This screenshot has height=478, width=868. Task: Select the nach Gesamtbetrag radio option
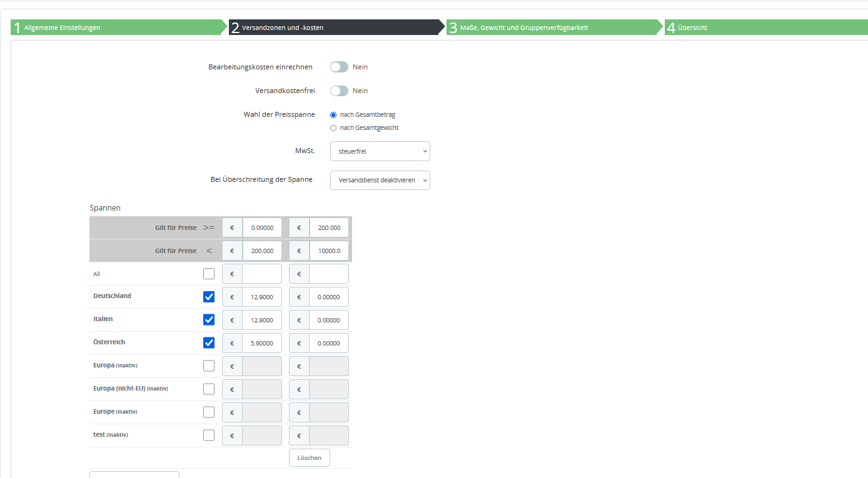[333, 115]
